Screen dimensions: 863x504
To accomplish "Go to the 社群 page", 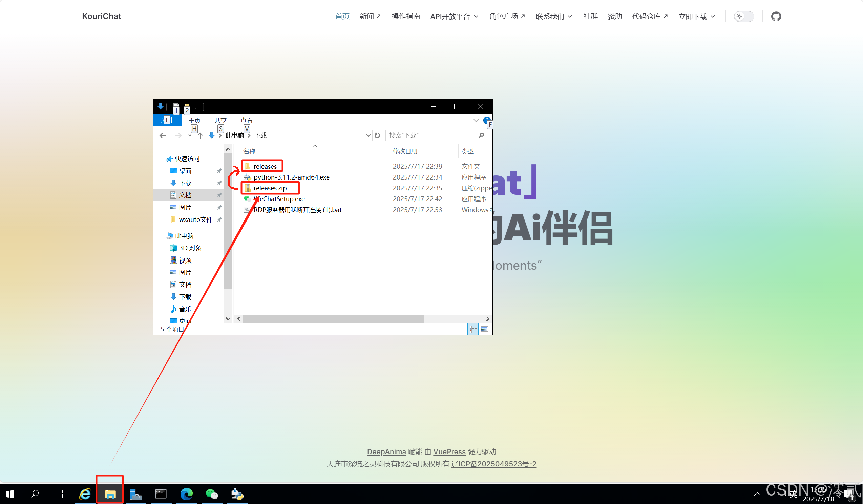I will click(x=590, y=17).
